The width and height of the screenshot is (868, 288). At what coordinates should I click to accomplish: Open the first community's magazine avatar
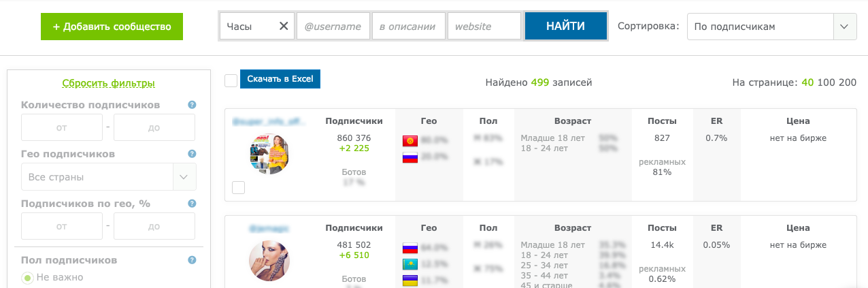pyautogui.click(x=269, y=154)
